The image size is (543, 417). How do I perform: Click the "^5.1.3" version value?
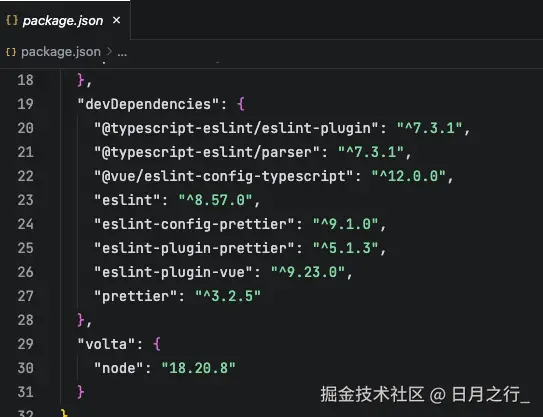(x=345, y=248)
